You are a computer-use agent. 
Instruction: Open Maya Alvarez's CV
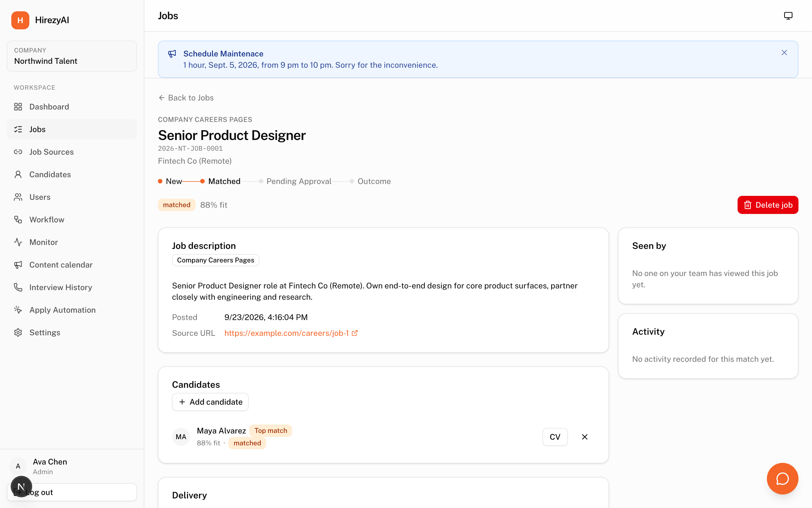[x=555, y=437]
